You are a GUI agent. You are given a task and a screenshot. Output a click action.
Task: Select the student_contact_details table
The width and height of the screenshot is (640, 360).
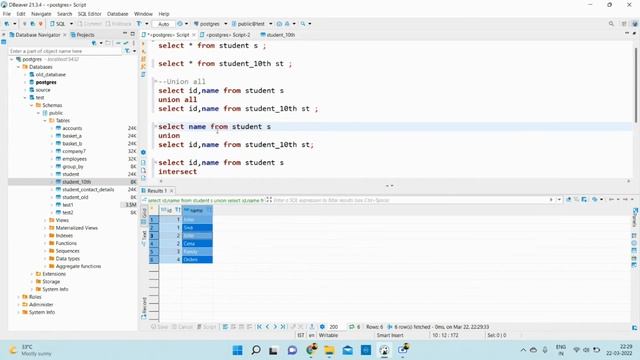[x=85, y=190]
